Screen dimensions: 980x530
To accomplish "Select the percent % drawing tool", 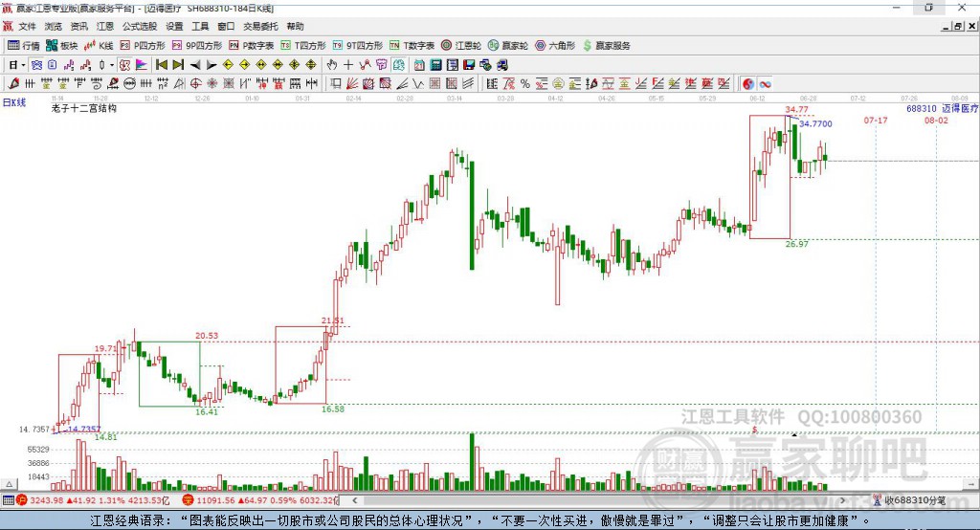I will 525,84.
